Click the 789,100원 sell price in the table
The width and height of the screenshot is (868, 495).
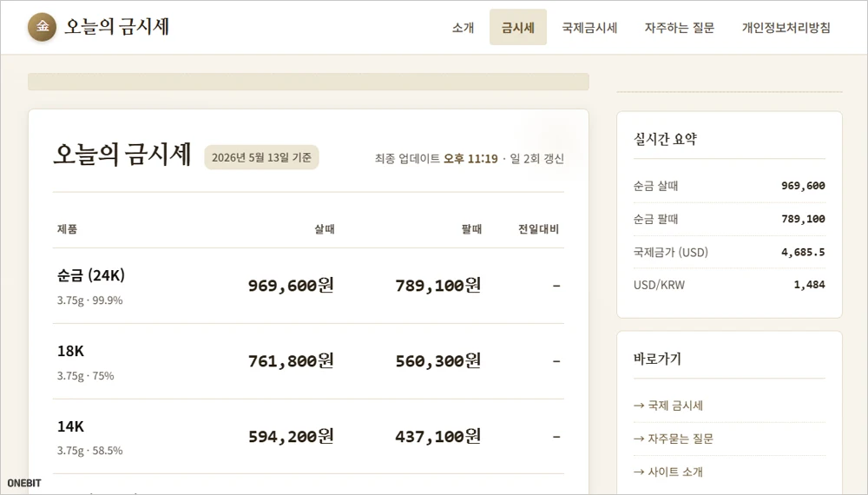[437, 285]
